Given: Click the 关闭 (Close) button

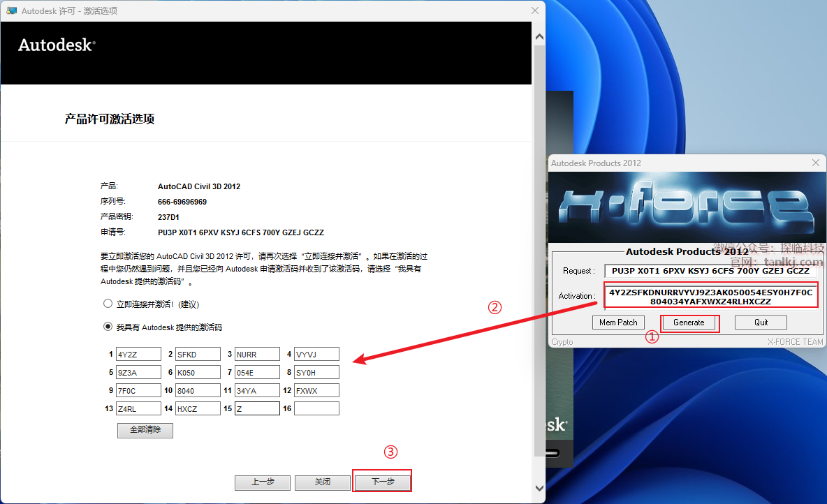Looking at the screenshot, I should coord(322,482).
